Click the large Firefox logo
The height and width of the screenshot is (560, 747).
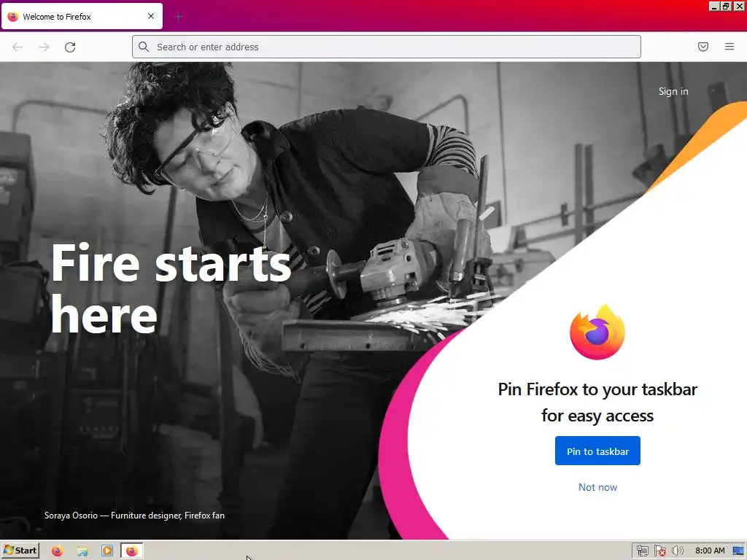point(597,332)
